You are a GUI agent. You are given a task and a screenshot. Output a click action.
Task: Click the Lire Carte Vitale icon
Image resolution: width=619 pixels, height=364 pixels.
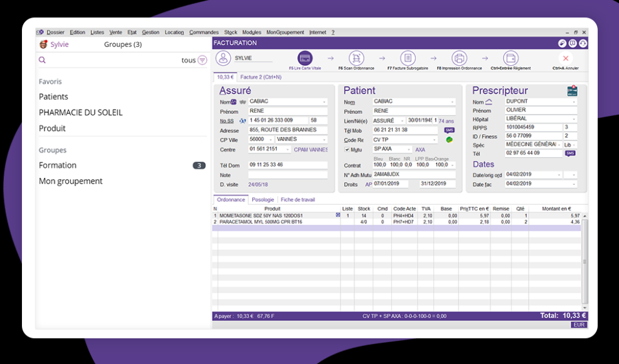(x=305, y=58)
